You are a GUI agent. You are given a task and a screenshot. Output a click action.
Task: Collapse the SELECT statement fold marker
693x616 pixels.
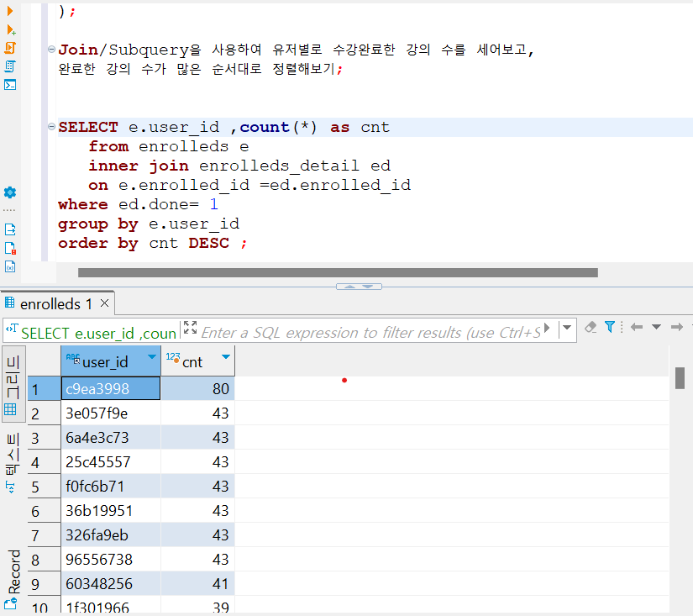[51, 127]
